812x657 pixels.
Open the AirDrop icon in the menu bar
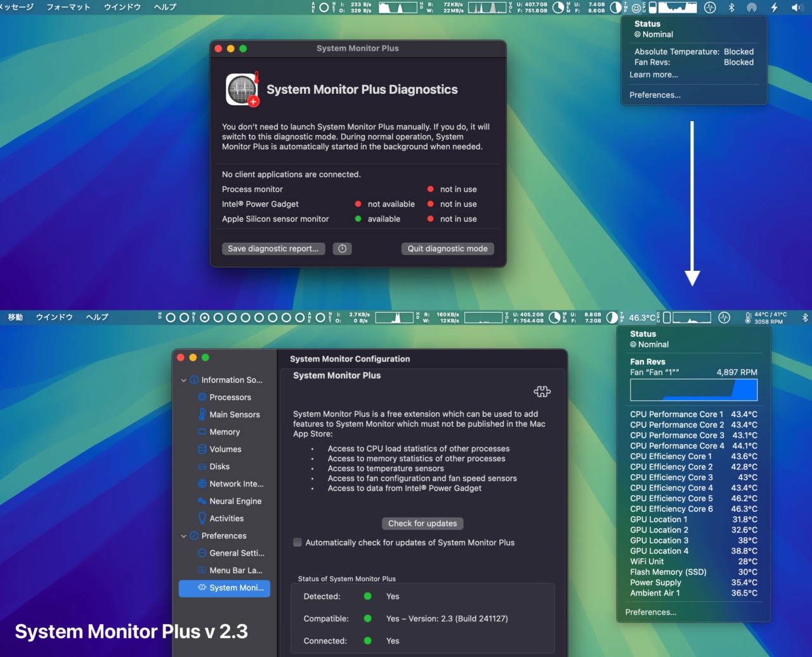pyautogui.click(x=752, y=8)
